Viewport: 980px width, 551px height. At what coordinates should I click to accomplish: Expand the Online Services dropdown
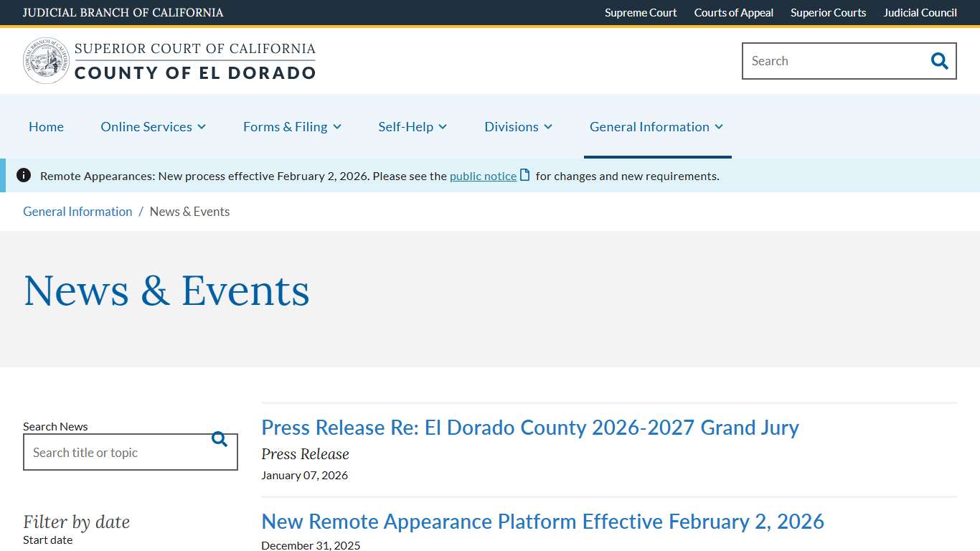[x=153, y=126]
